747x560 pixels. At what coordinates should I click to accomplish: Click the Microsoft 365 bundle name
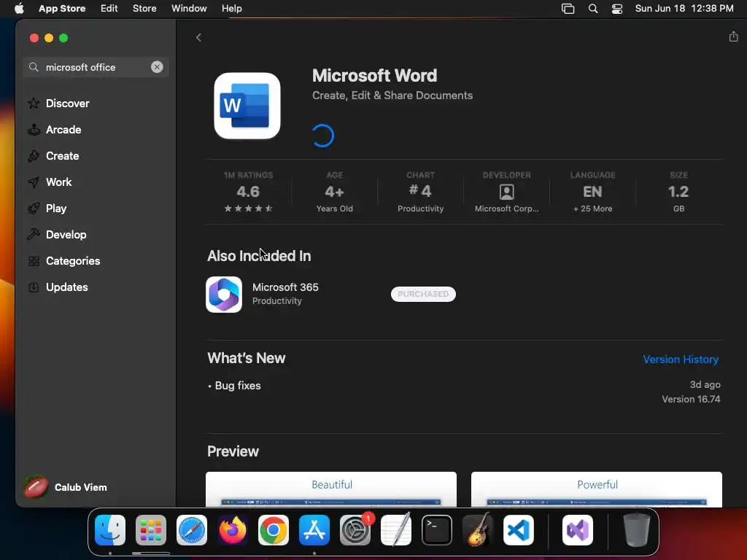click(285, 287)
